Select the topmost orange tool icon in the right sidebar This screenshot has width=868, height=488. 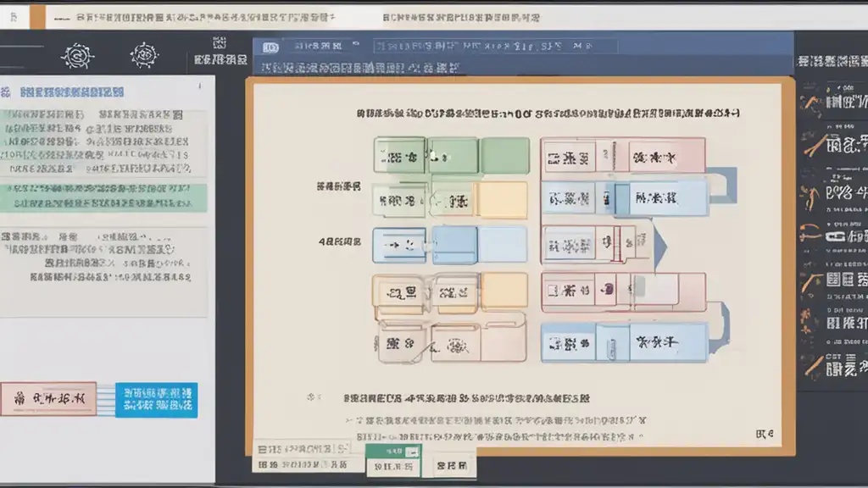811,104
